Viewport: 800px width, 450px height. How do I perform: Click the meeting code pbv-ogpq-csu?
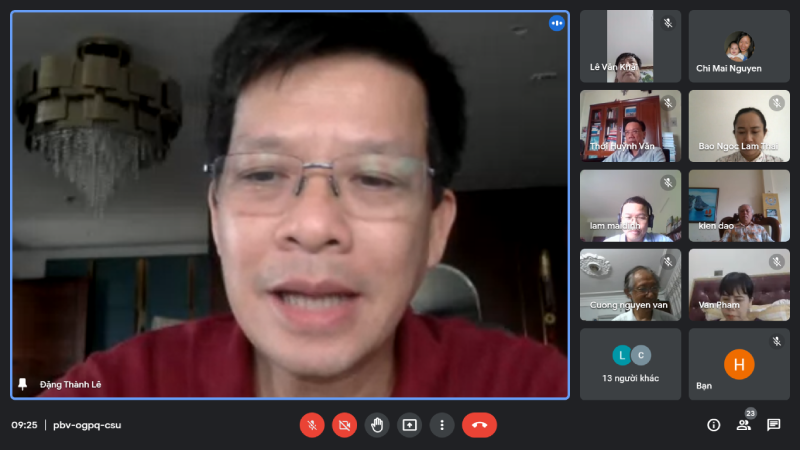[87, 425]
